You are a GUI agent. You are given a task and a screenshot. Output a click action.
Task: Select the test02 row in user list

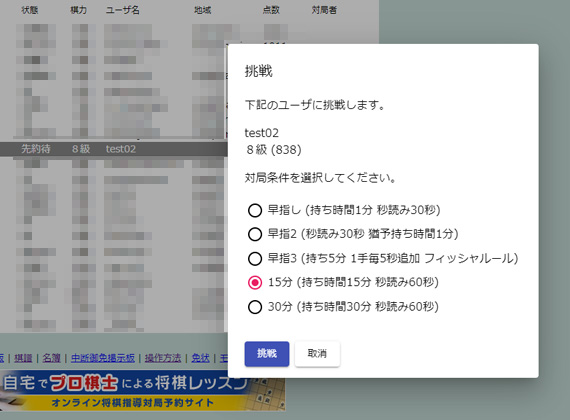tap(114, 149)
